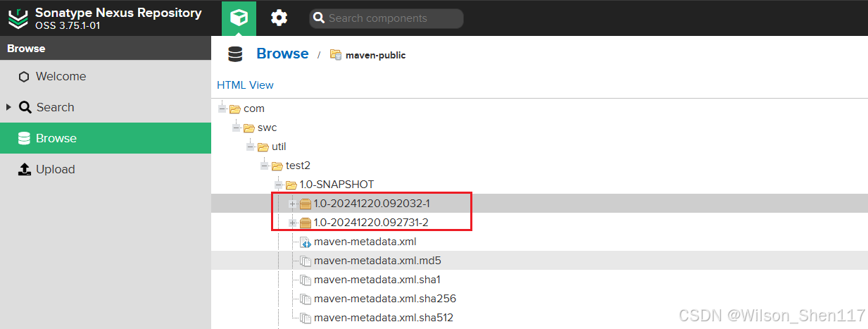
Task: Click the 1.0-SNAPSHOT folder icon
Action: tap(291, 185)
